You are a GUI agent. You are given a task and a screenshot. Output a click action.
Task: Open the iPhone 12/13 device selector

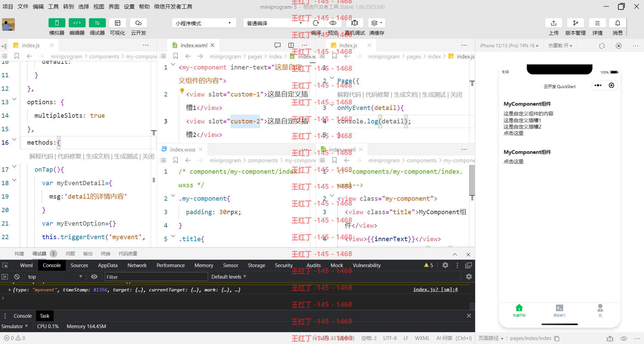tap(509, 46)
